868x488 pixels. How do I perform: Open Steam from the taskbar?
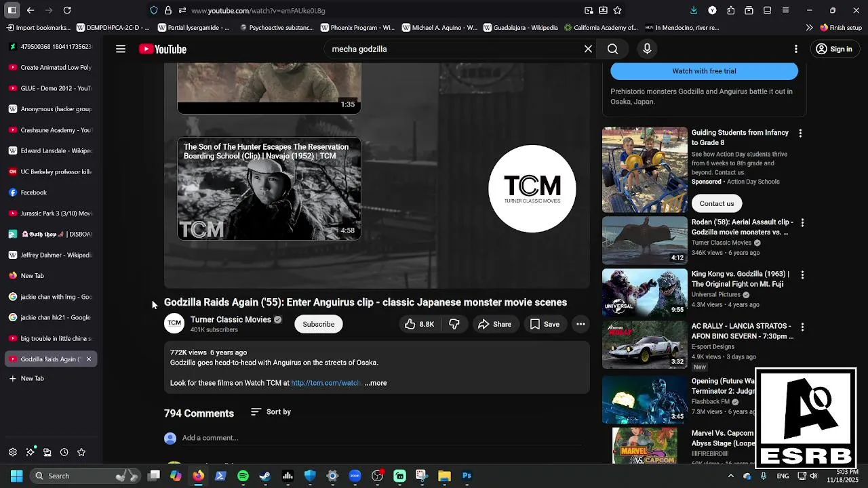[265, 476]
